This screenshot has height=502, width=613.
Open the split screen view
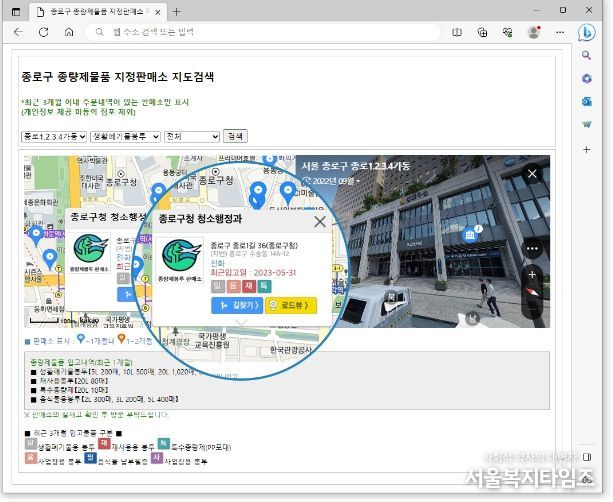[x=457, y=32]
